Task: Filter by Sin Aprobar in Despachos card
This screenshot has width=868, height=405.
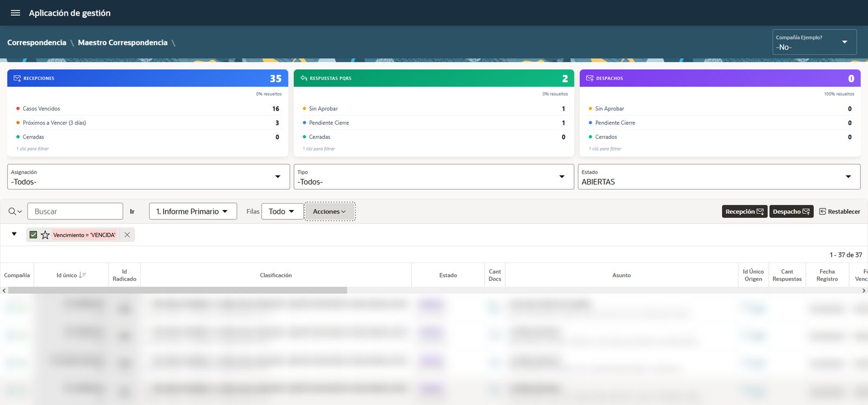Action: [720, 109]
